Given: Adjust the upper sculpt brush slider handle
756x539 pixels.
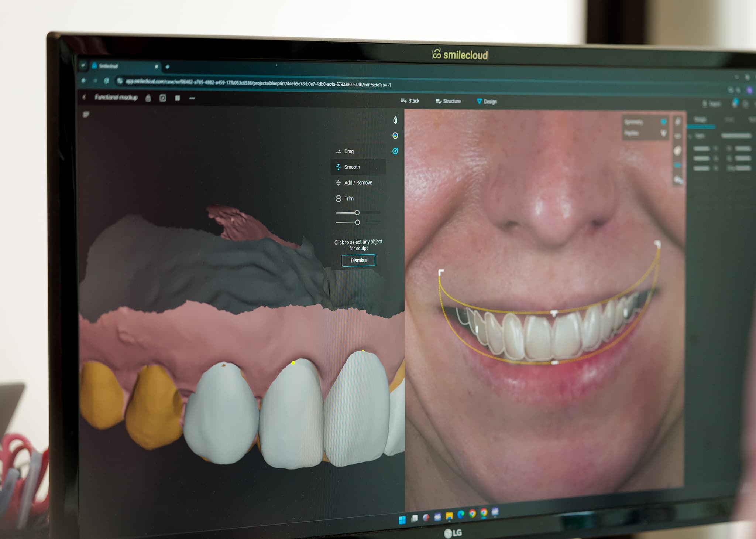Looking at the screenshot, I should tap(357, 212).
